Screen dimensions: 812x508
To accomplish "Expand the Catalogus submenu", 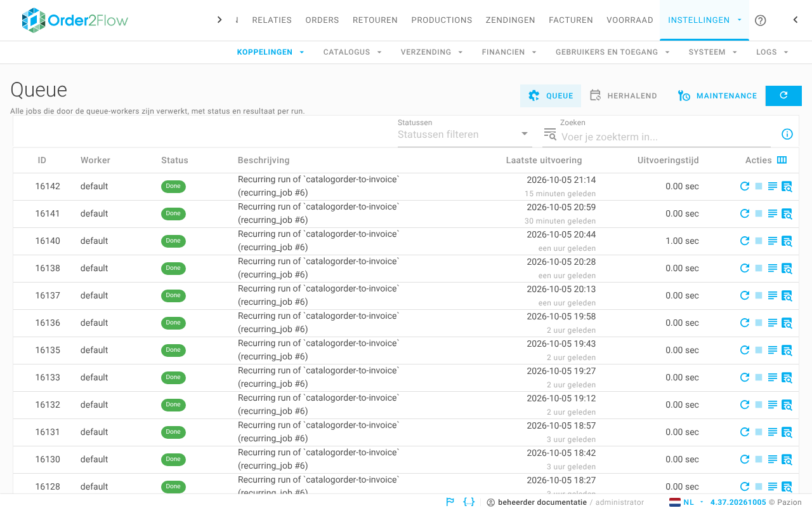I will pos(353,52).
